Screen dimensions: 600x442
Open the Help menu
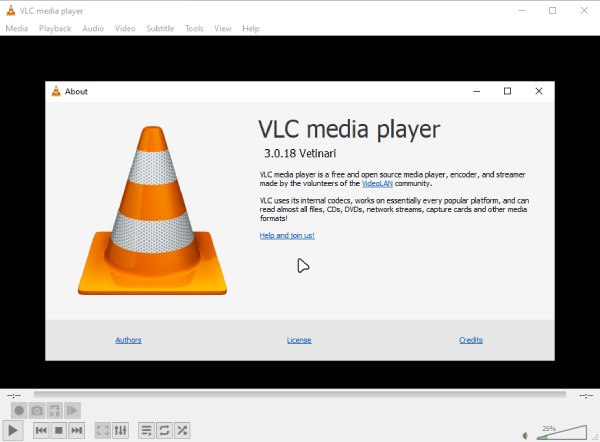251,28
